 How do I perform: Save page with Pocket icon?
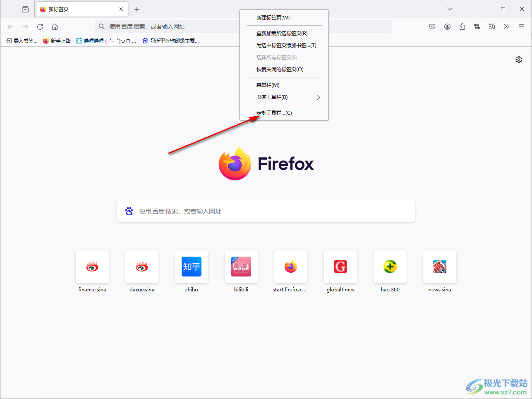point(432,26)
